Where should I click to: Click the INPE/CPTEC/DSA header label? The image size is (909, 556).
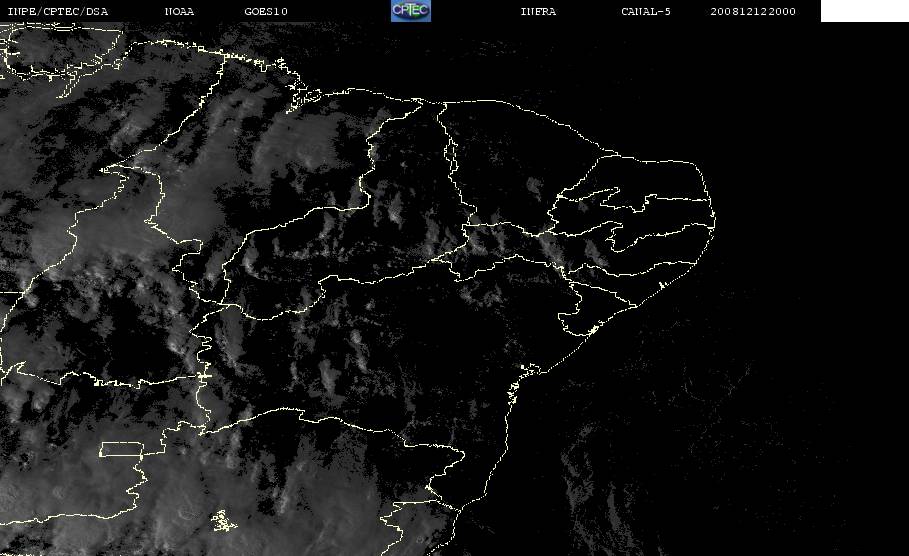tap(57, 12)
